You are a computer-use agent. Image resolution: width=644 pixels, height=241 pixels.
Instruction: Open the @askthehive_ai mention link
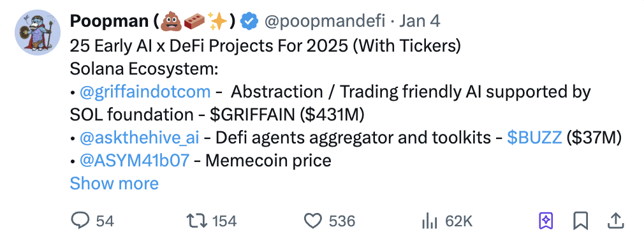click(x=139, y=138)
